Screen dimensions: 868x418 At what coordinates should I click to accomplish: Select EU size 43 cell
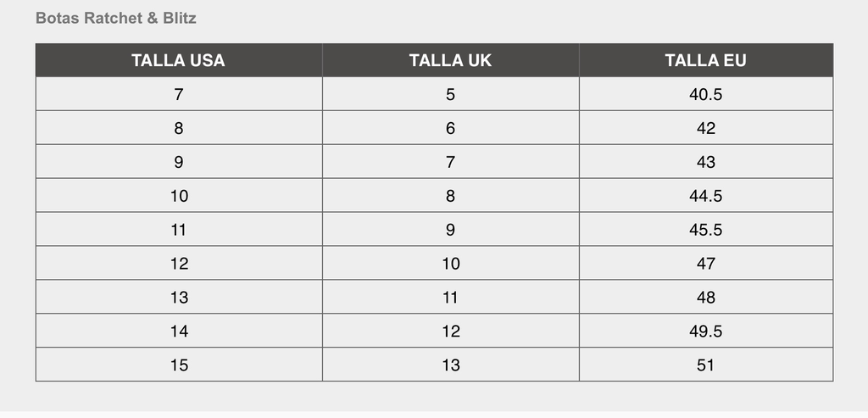pos(706,162)
